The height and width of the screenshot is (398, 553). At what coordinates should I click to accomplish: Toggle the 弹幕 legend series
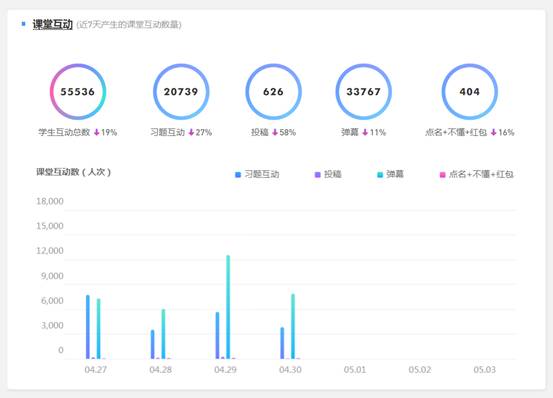click(x=390, y=174)
